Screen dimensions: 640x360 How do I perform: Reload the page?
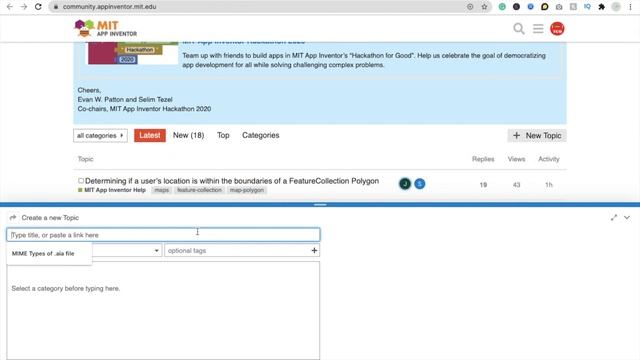tap(38, 7)
